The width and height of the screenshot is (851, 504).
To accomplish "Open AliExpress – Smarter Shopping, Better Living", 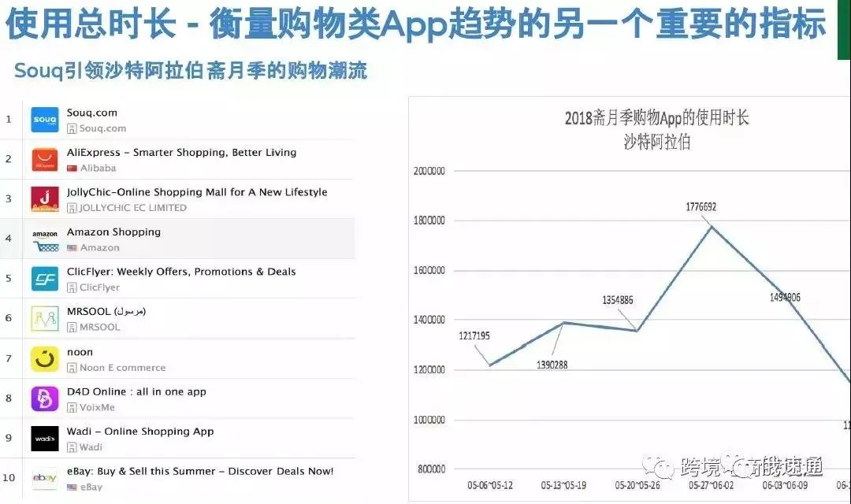I will pyautogui.click(x=181, y=153).
